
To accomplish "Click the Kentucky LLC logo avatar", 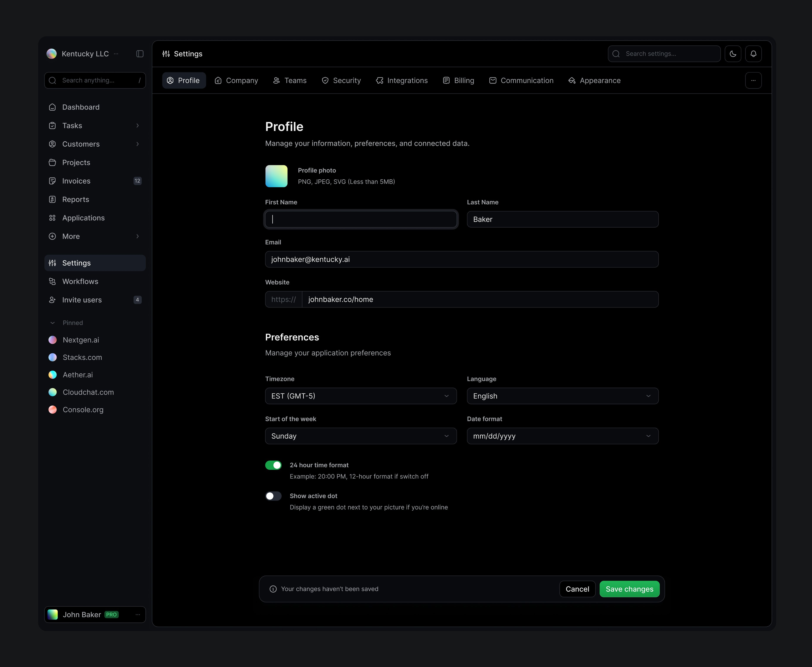I will 51,54.
